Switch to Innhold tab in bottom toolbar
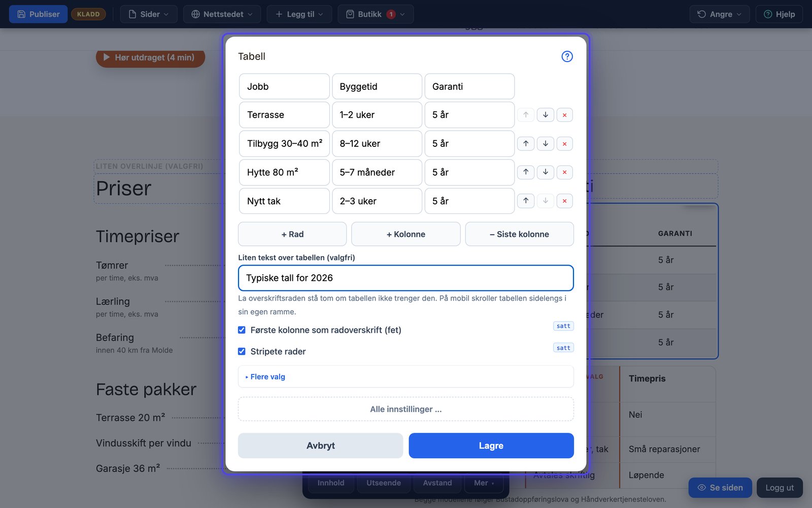 pos(331,483)
